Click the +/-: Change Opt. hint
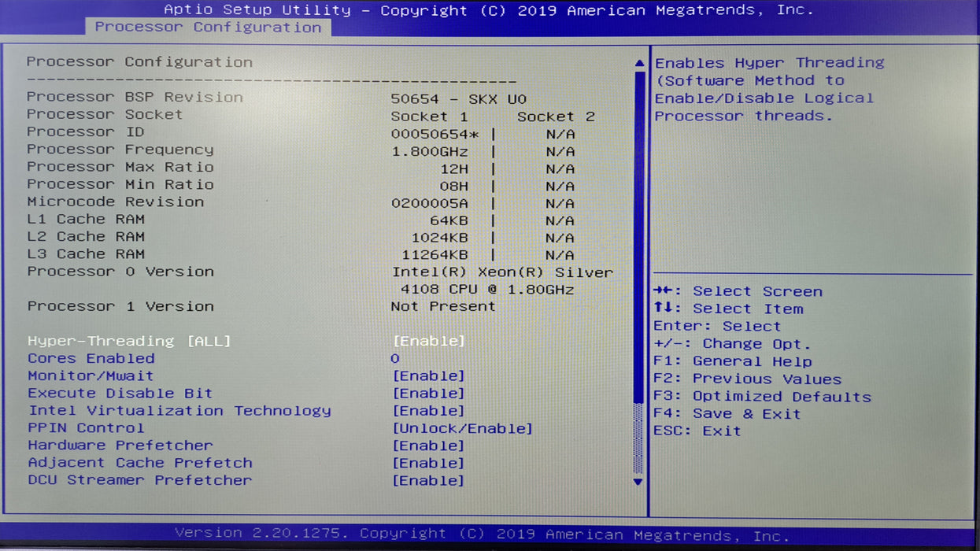Image resolution: width=980 pixels, height=551 pixels. click(732, 344)
